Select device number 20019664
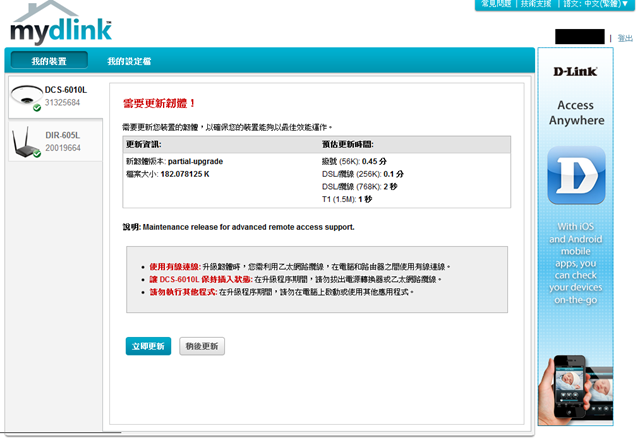Screen dimensions: 640x438 coord(63,148)
